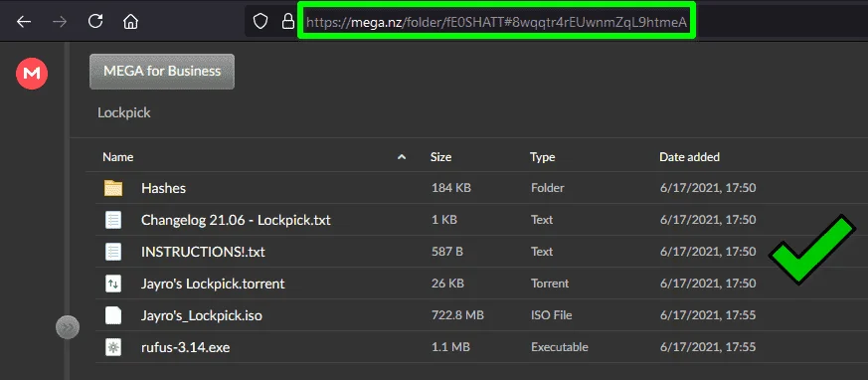Sort files by Size column
This screenshot has width=868, height=380.
pyautogui.click(x=440, y=157)
